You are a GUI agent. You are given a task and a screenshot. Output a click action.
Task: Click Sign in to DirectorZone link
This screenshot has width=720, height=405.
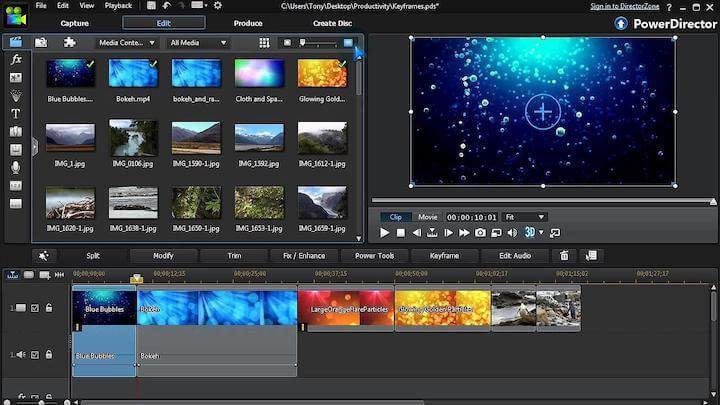tap(624, 6)
